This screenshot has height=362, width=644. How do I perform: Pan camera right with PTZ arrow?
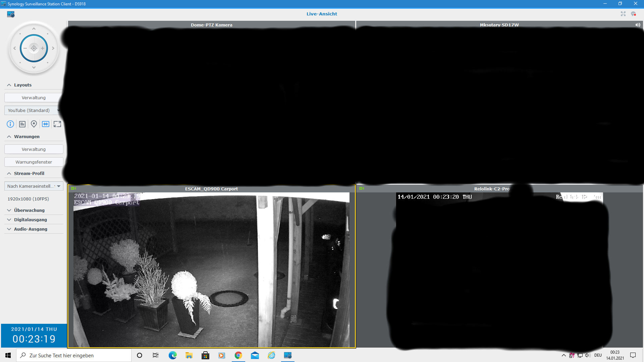[x=53, y=48]
